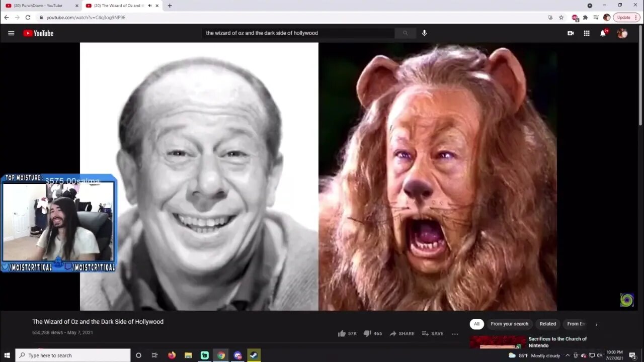
Task: Open File Explorer from the taskbar
Action: click(188, 355)
